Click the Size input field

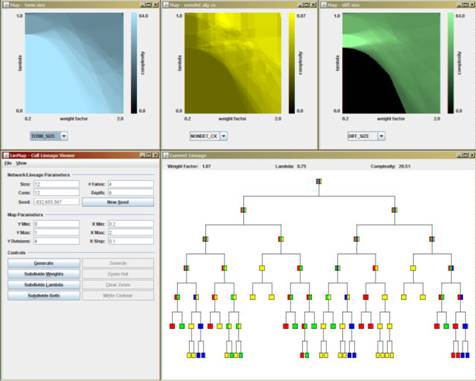(56, 184)
